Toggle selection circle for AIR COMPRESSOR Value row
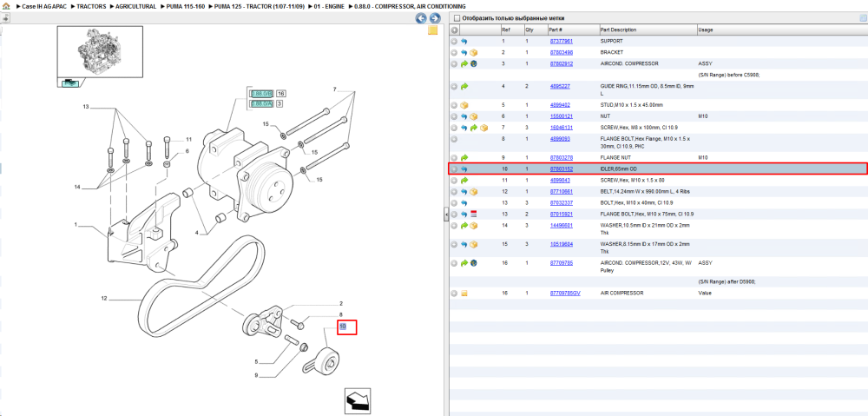868x416 pixels. [x=454, y=293]
